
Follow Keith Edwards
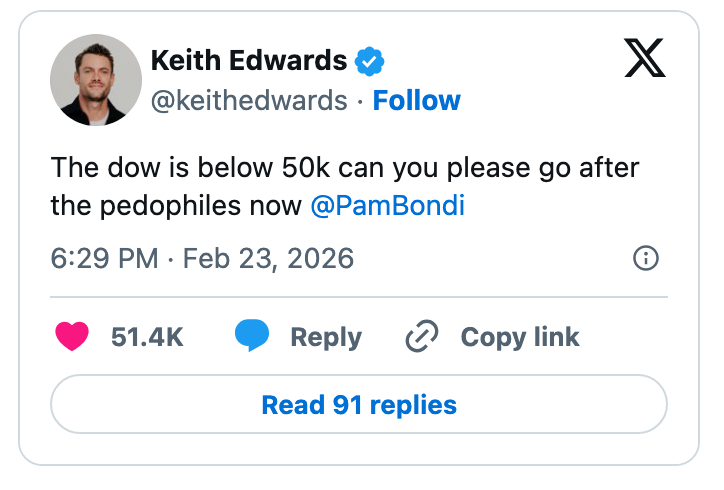click(x=417, y=101)
